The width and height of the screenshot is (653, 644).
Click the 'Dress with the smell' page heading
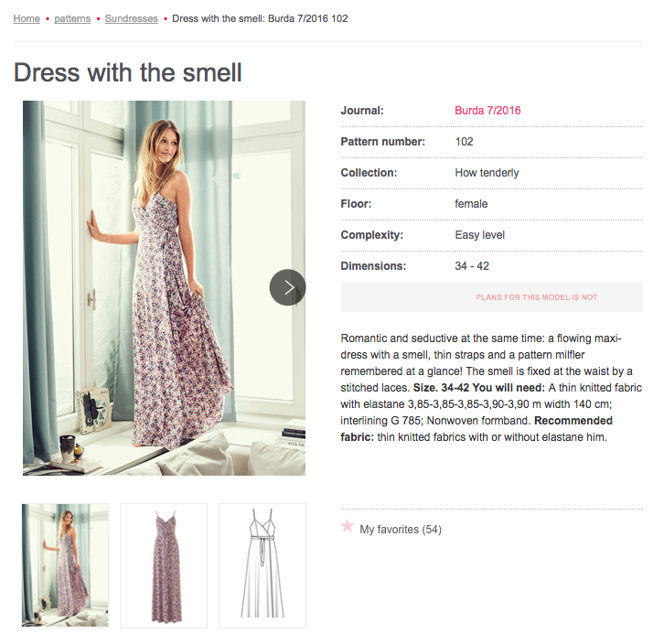click(x=128, y=72)
